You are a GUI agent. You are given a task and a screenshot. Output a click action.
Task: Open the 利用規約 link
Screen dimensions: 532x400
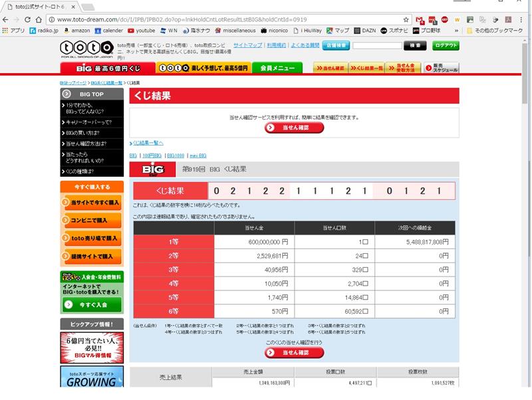(276, 45)
